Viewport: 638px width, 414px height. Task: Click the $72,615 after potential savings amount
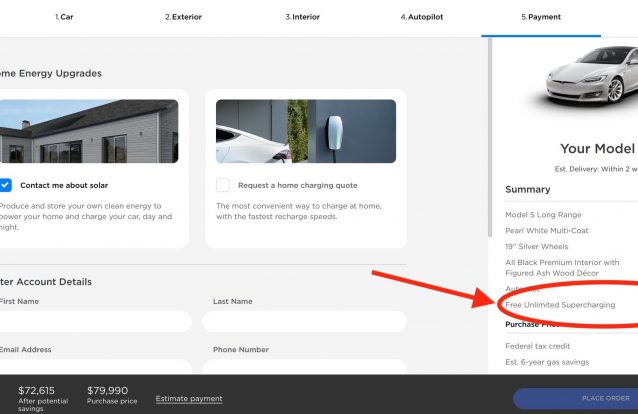coord(36,390)
